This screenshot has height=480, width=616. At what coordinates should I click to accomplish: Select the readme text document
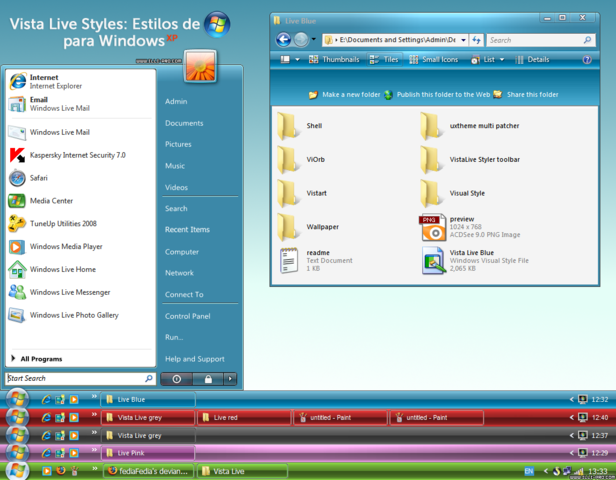(x=316, y=260)
